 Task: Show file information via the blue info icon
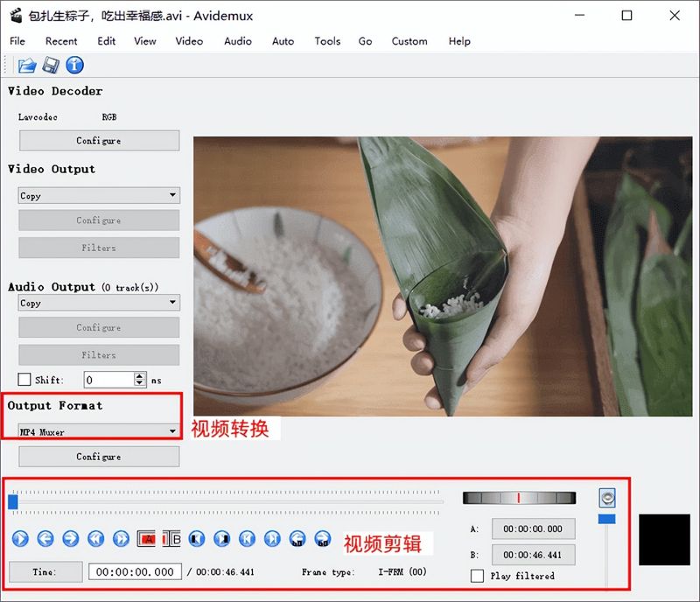pyautogui.click(x=74, y=66)
